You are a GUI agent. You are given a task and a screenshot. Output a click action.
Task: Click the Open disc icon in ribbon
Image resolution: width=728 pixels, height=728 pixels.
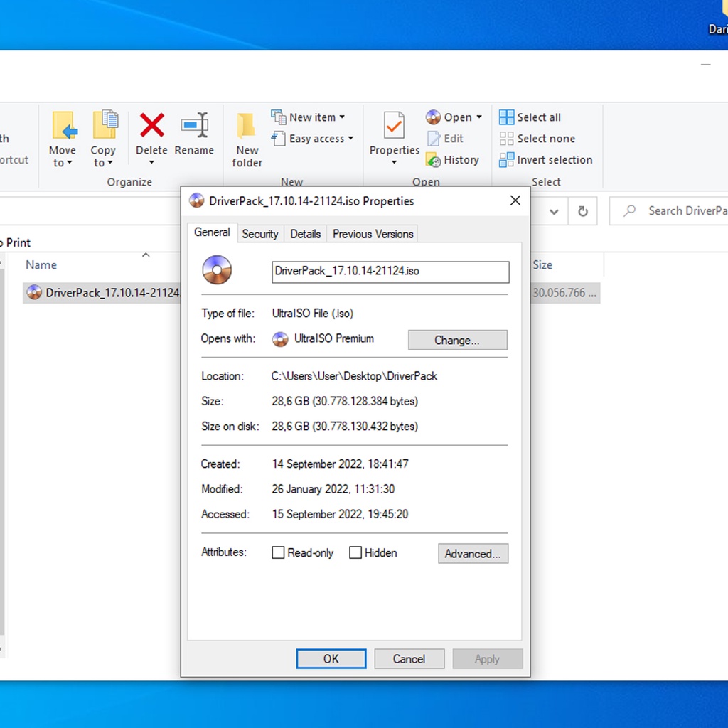click(x=433, y=117)
